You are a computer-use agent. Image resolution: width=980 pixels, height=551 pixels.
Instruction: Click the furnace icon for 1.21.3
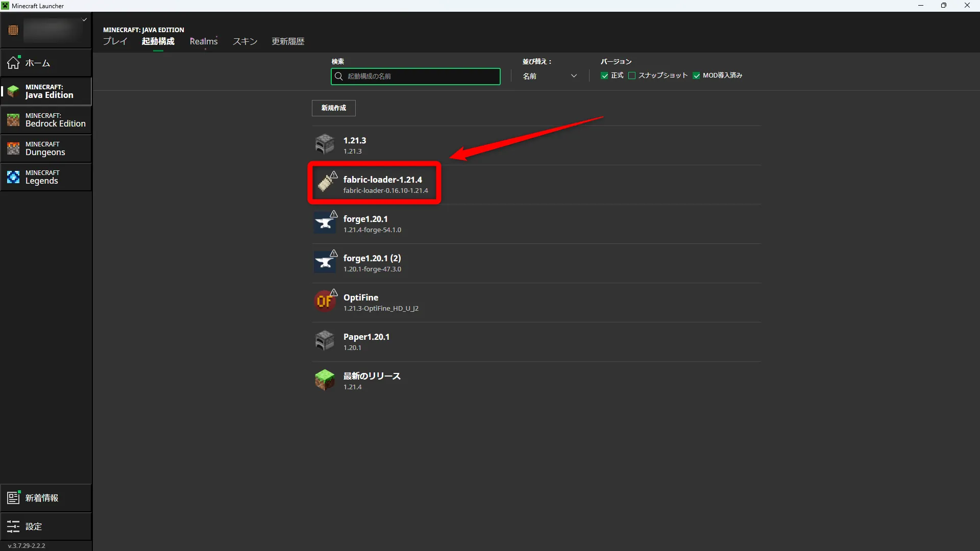(x=325, y=144)
